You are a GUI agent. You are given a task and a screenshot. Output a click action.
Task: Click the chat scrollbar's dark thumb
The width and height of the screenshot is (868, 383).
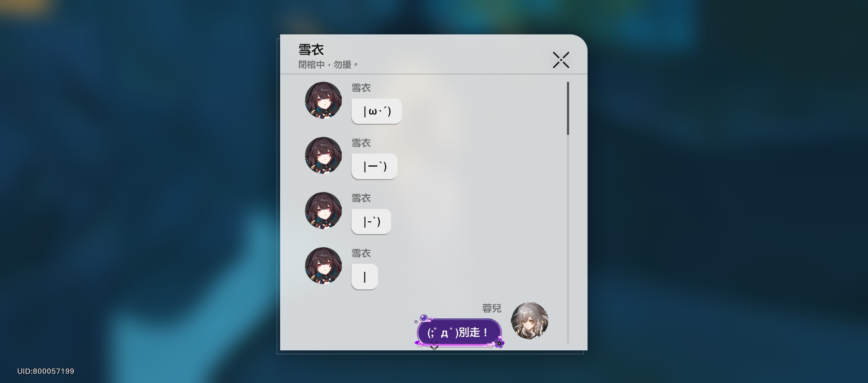click(x=568, y=108)
